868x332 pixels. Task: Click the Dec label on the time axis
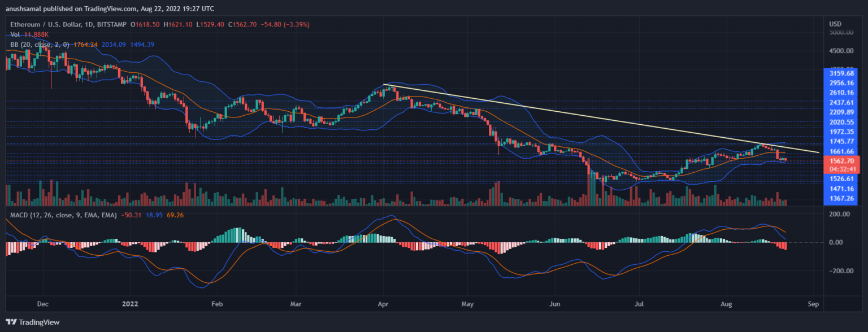pos(44,303)
